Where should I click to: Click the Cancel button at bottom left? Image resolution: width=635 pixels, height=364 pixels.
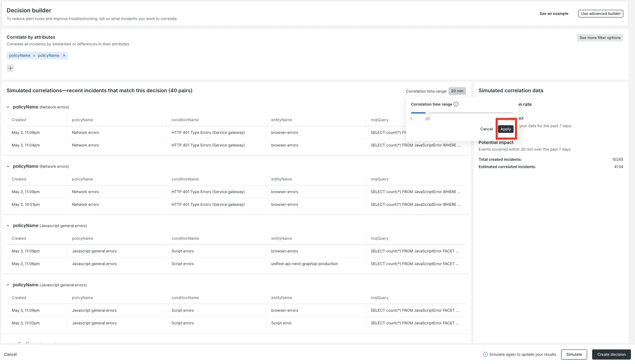tap(10, 354)
